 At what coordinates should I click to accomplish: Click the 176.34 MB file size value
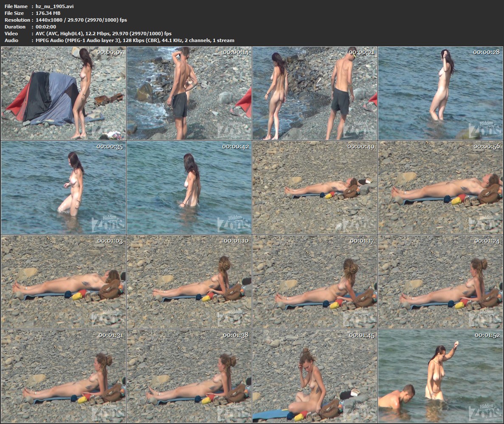(48, 13)
